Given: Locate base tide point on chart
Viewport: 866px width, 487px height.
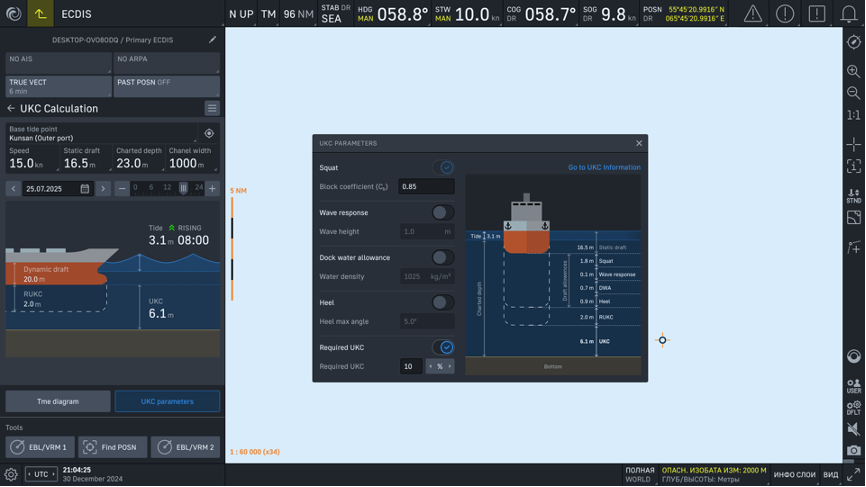Looking at the screenshot, I should coord(209,133).
